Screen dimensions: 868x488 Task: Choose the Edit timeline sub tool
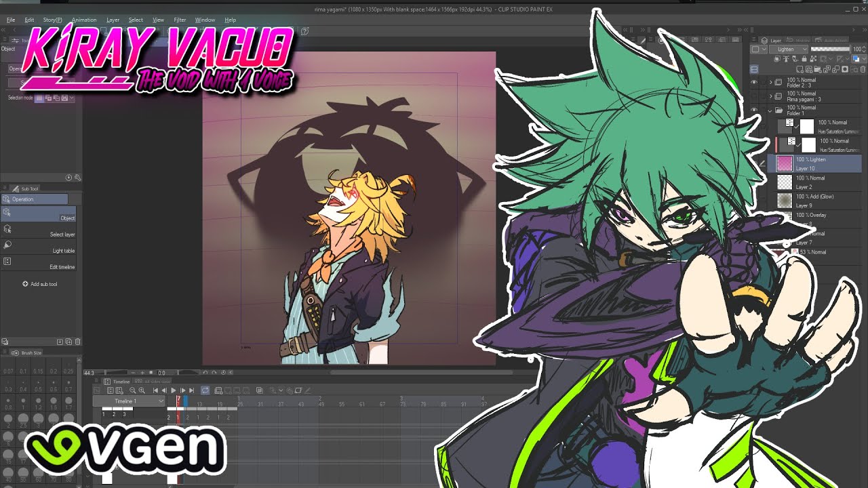pyautogui.click(x=39, y=263)
